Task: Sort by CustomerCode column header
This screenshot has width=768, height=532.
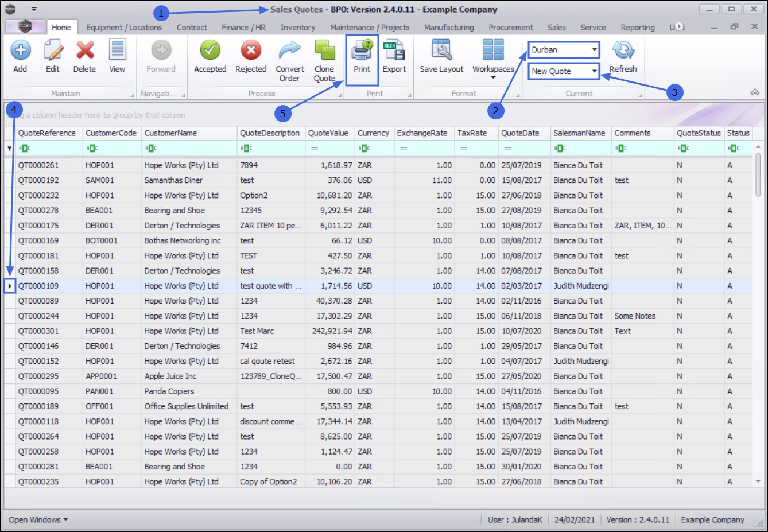Action: coord(112,133)
